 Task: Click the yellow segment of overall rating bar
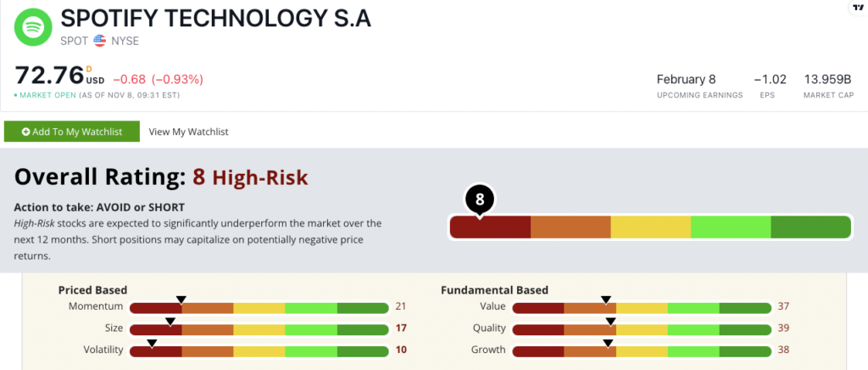651,227
